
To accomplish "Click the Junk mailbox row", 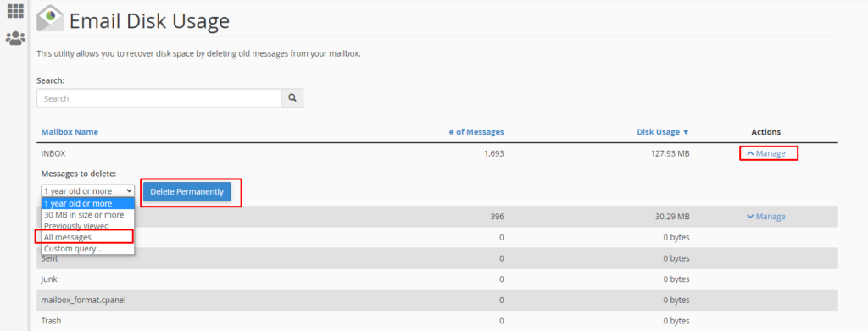I will click(x=437, y=279).
